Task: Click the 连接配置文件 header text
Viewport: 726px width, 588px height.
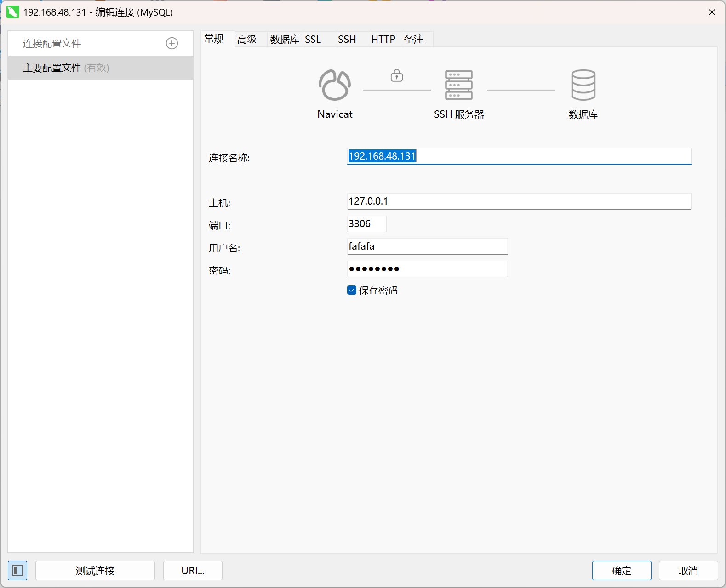Action: click(52, 43)
